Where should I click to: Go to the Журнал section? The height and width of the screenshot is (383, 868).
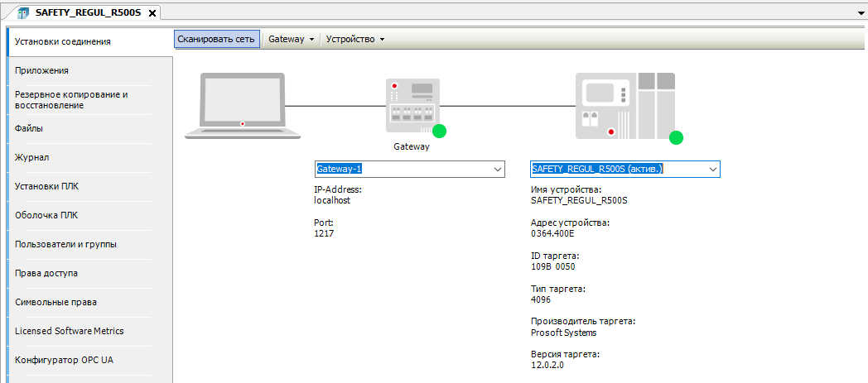point(32,157)
